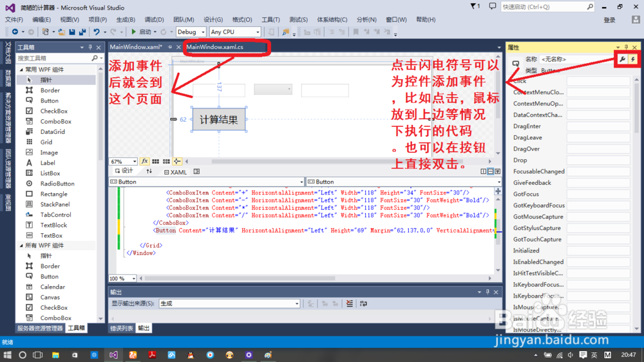
Task: Click the Save All toolbar icon
Action: pos(82,32)
